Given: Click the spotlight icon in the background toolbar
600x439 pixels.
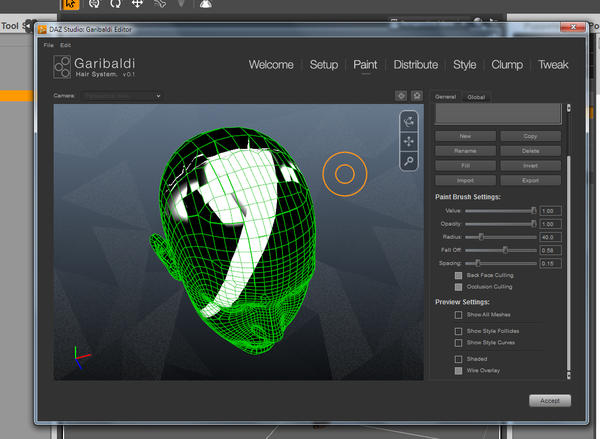Looking at the screenshot, I should click(x=206, y=4).
